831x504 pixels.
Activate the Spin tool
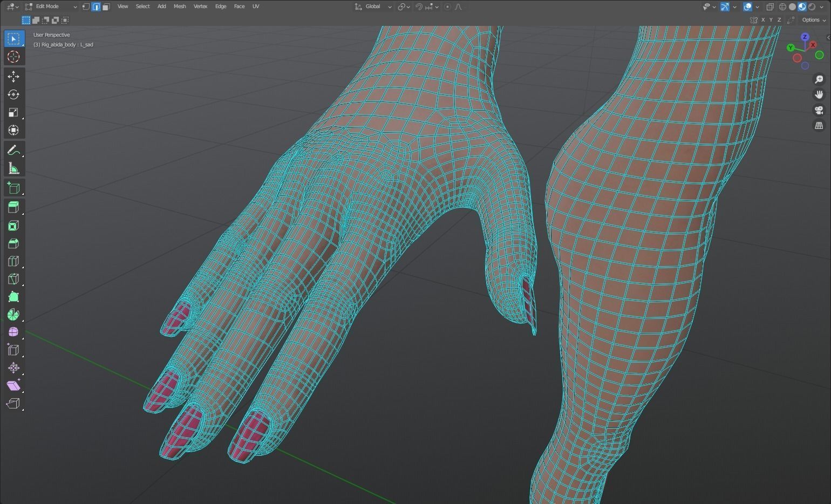point(13,315)
